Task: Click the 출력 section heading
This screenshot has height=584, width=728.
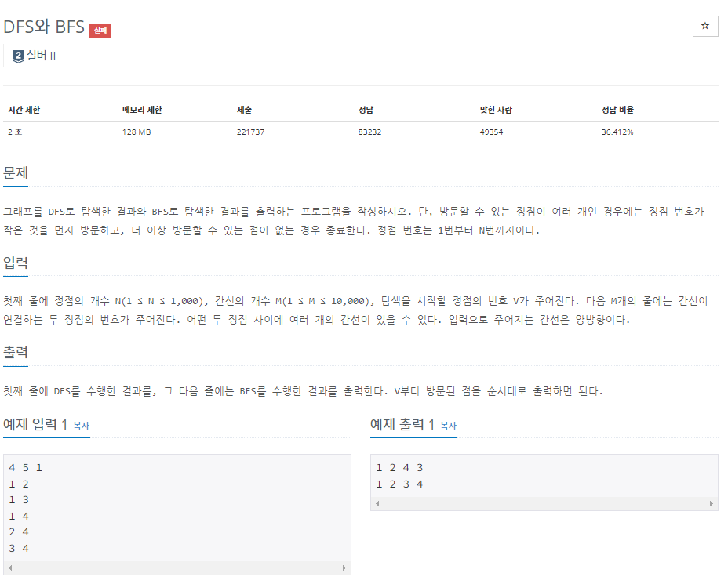Action: pyautogui.click(x=16, y=352)
